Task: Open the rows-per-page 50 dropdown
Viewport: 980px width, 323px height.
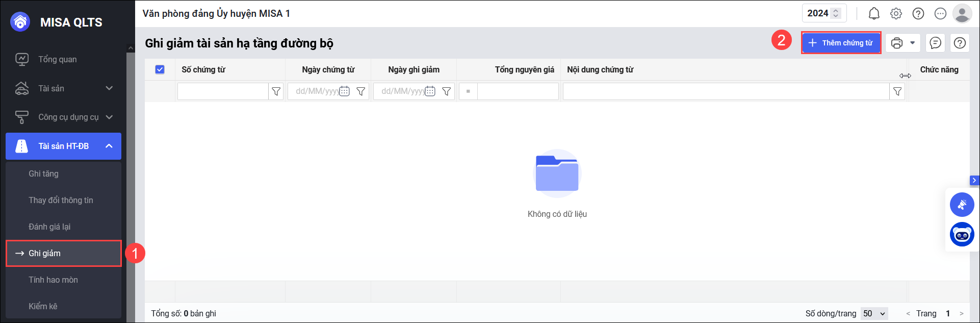Action: (x=874, y=313)
